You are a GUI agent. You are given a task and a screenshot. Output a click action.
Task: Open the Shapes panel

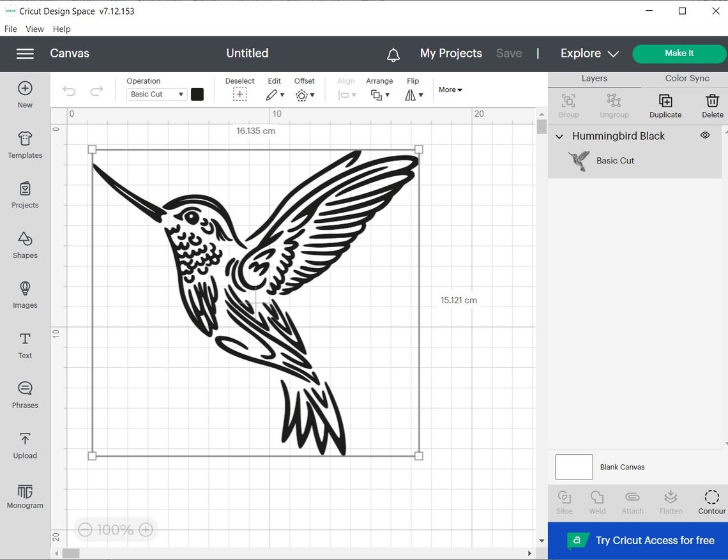(25, 245)
